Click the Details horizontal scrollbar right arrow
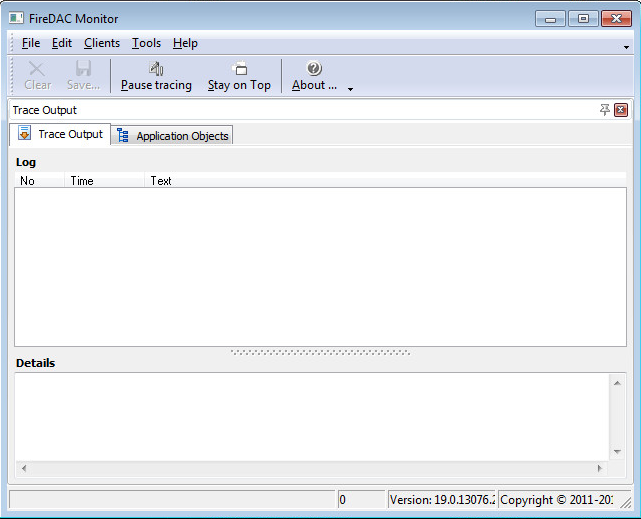The image size is (641, 519). pos(600,468)
